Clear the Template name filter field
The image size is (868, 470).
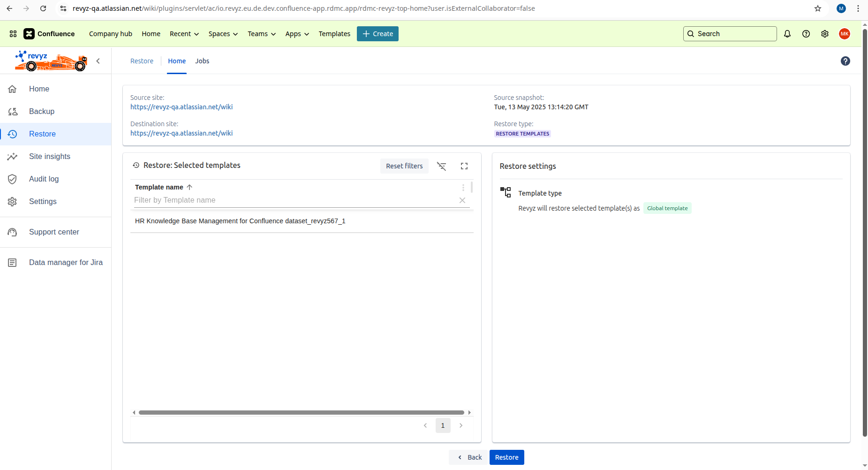[462, 200]
